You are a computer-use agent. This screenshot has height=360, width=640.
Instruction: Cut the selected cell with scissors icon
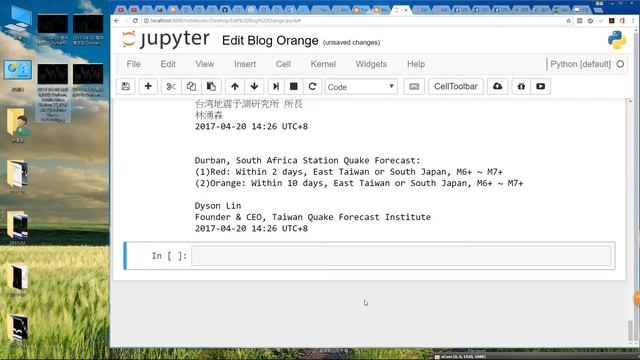[171, 87]
